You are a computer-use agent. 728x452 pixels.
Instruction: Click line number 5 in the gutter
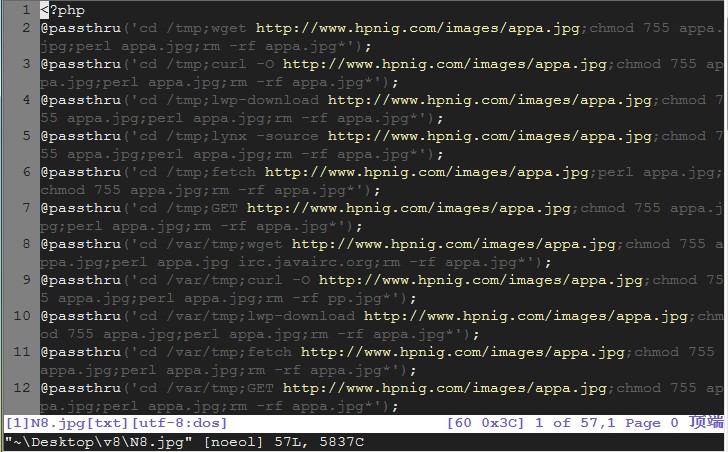coord(26,136)
